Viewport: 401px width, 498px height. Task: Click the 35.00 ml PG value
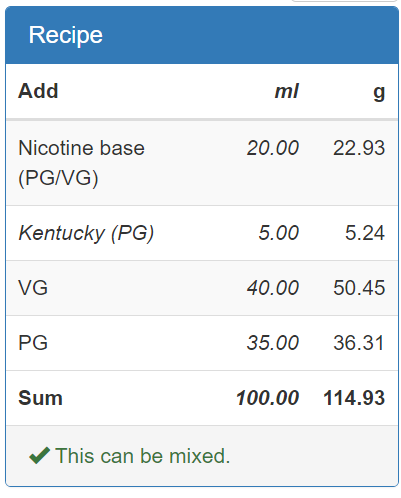pos(273,342)
